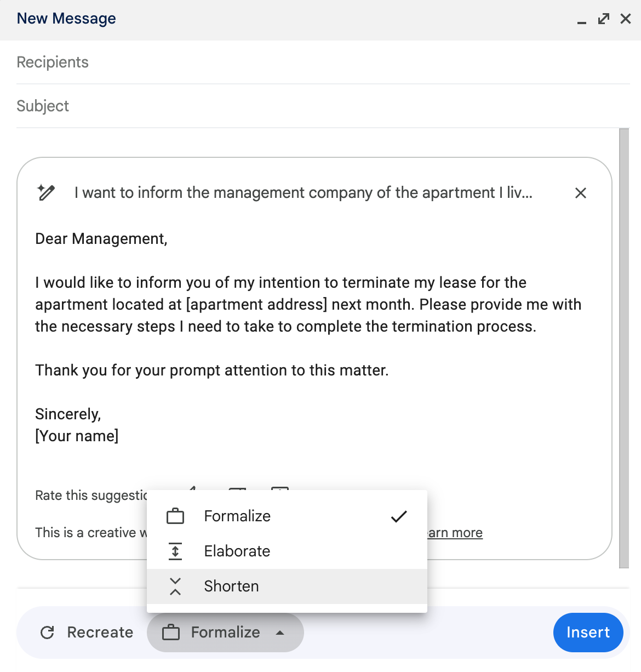Click into the Recipients field

pyautogui.click(x=323, y=62)
